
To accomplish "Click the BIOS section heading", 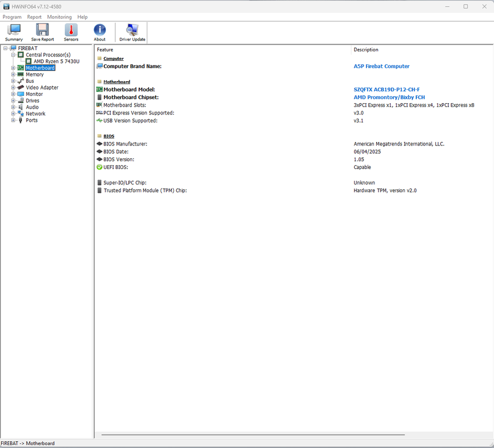I will tap(109, 136).
